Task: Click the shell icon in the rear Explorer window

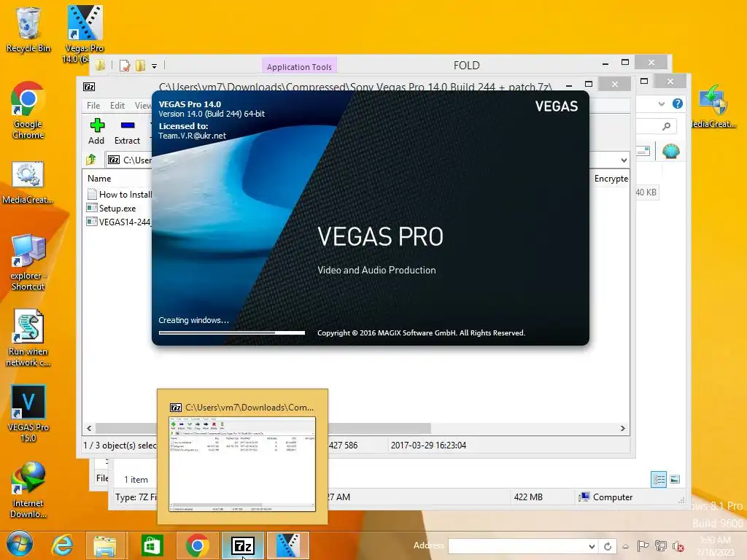Action: coord(671,152)
